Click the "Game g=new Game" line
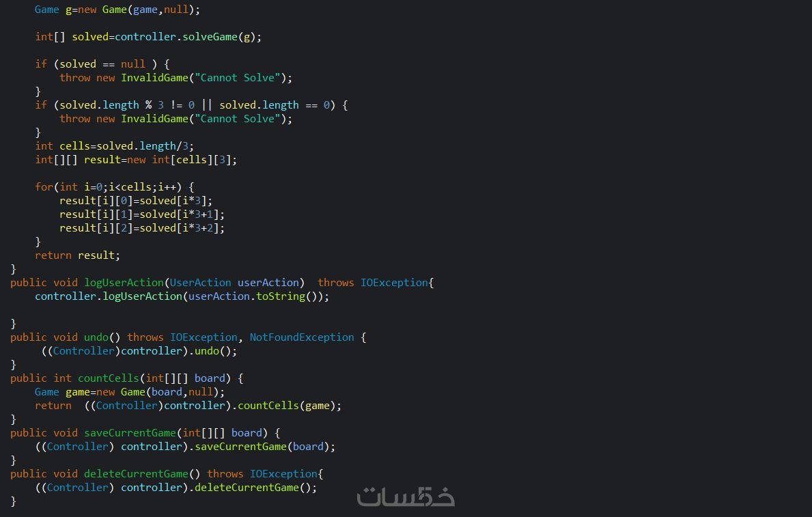The image size is (812, 517). coord(117,10)
